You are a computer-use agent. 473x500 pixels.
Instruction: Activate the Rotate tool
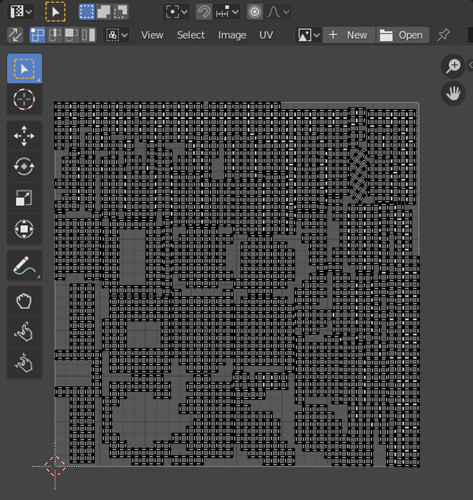[x=24, y=166]
